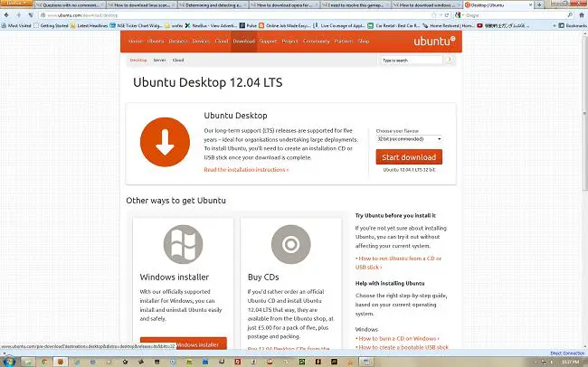588x367 pixels.
Task: Switch to How to download linux scan... tab
Action: click(x=142, y=5)
